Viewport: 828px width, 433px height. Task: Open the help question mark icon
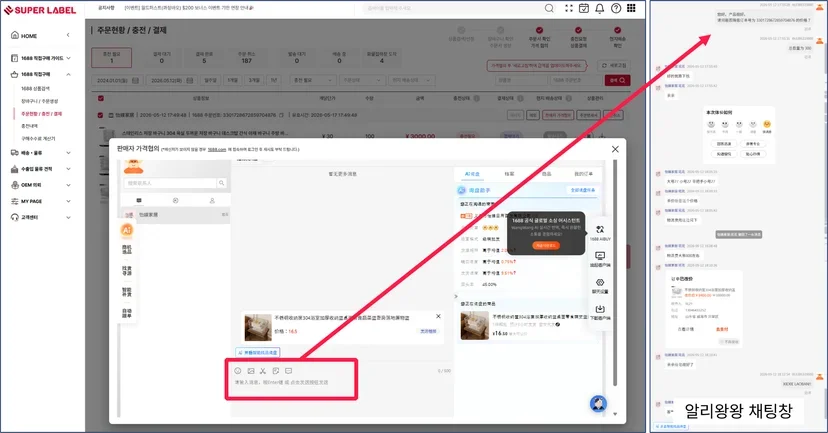[616, 8]
